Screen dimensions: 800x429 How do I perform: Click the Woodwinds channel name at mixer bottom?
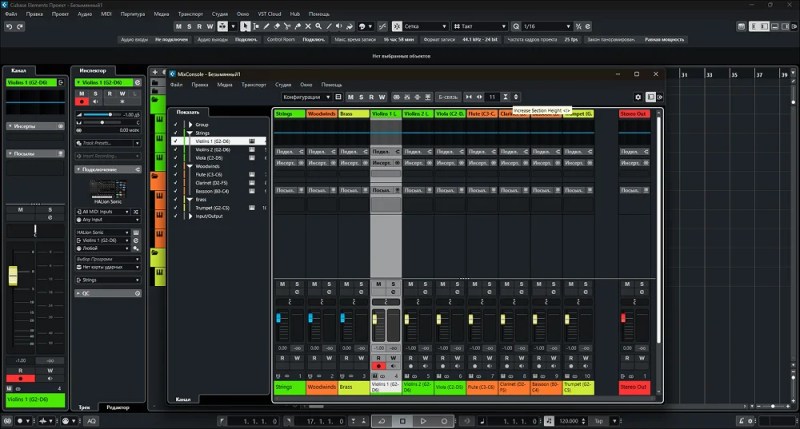(x=321, y=388)
